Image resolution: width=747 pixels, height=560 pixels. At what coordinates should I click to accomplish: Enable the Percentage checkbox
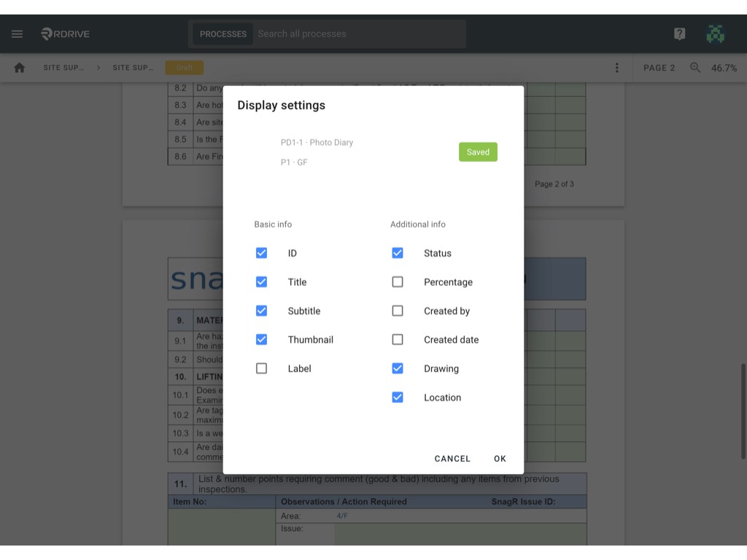[x=398, y=282]
